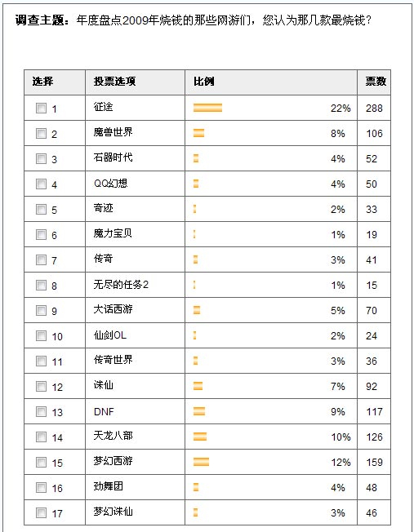The height and width of the screenshot is (532, 414).
Task: Check the box for 征途
Action: point(41,109)
